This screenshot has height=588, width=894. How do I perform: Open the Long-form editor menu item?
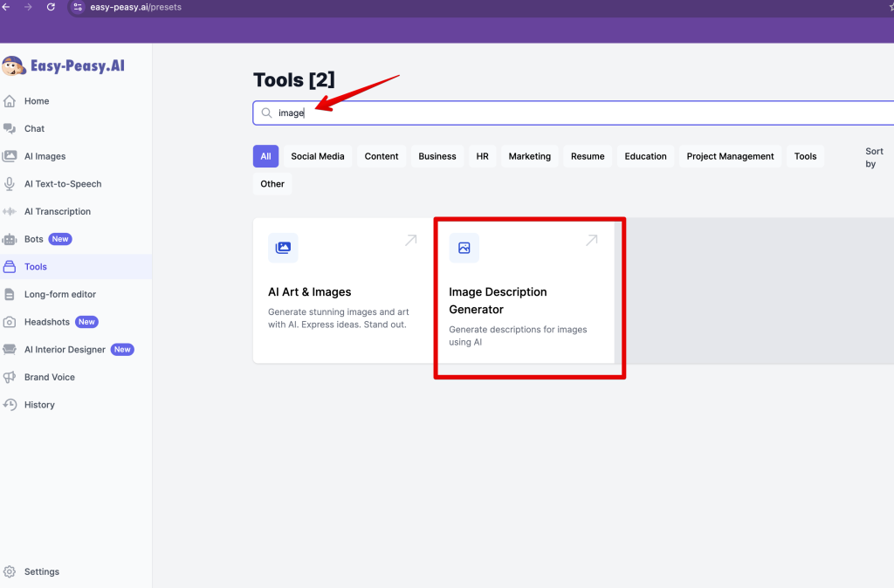click(x=59, y=295)
